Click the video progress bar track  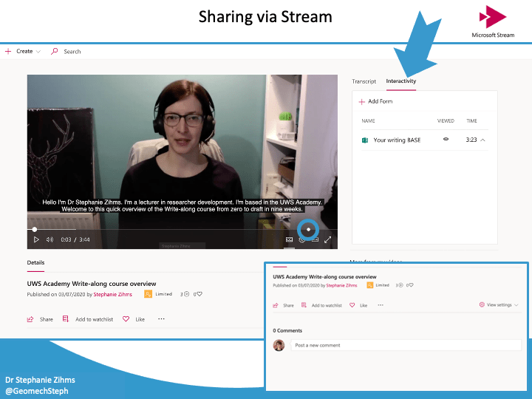(183, 229)
